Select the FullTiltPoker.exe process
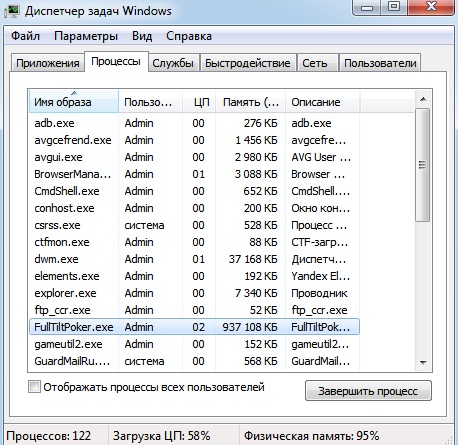 tap(194, 327)
